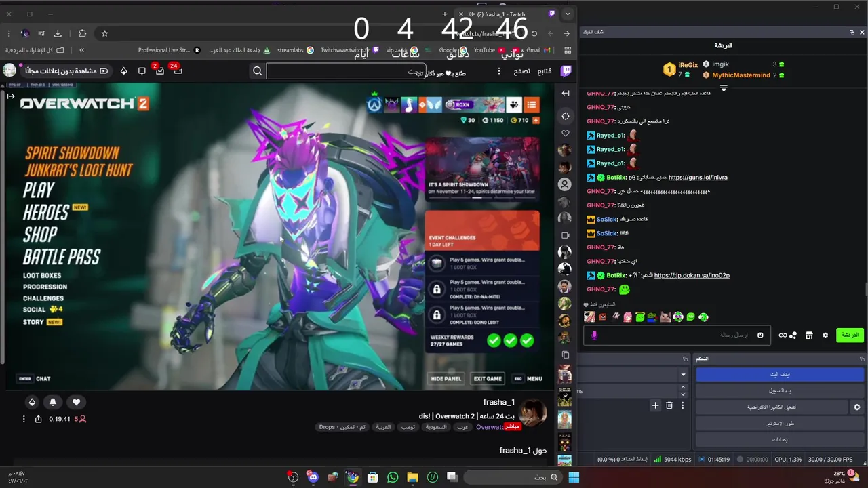This screenshot has height=488, width=868.
Task: Open browser downloads icon
Action: point(58,33)
